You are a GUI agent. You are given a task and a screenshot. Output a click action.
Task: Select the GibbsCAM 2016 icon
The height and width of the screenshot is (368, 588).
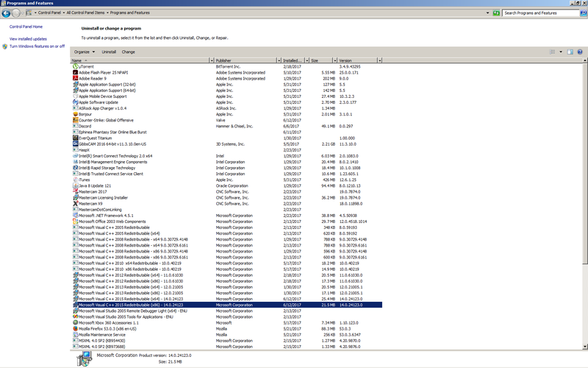[76, 144]
